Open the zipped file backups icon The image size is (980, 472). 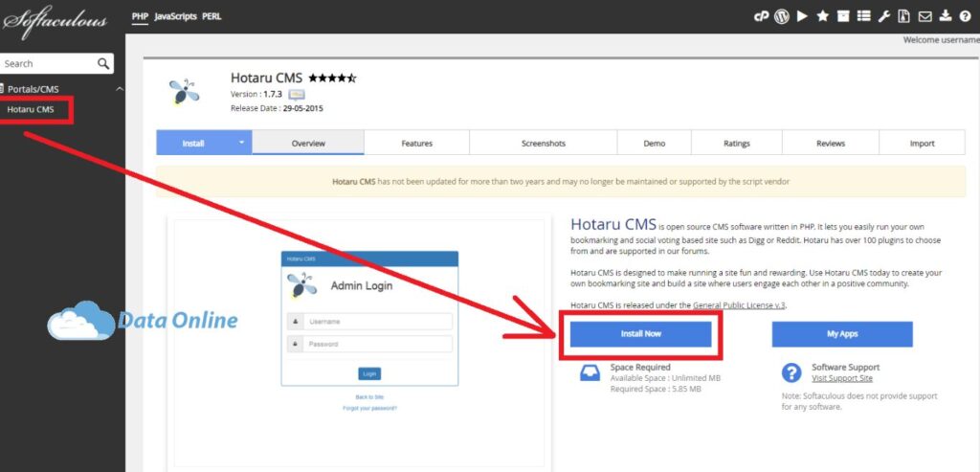pos(903,16)
